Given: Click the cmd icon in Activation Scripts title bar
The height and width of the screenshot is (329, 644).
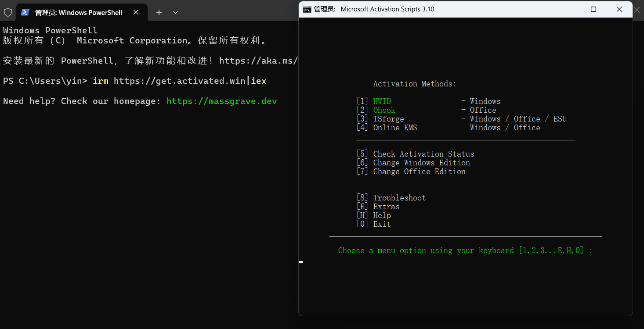Looking at the screenshot, I should (x=307, y=9).
